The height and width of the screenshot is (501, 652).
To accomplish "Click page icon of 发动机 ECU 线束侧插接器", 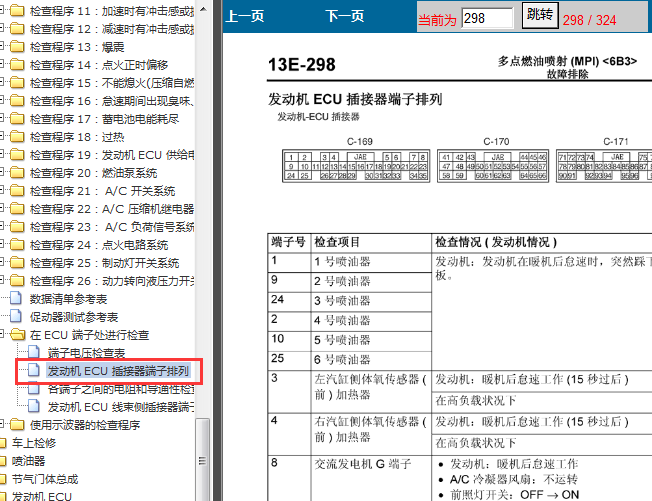I will point(34,406).
